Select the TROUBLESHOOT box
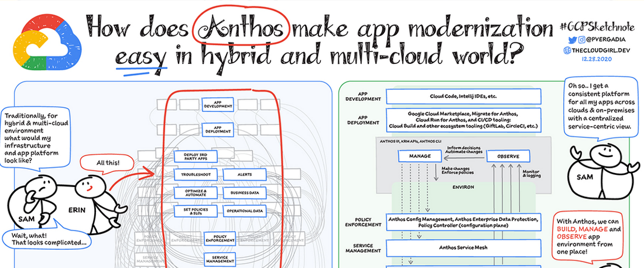 pyautogui.click(x=196, y=175)
